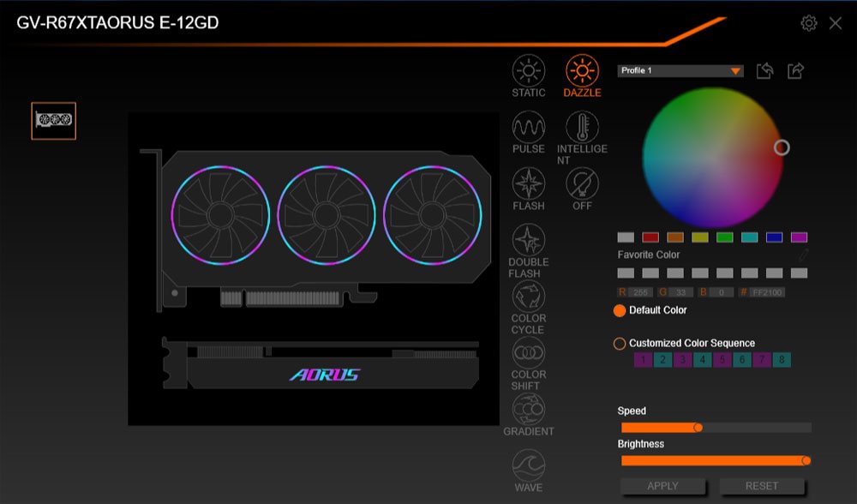Screen dimensions: 857x504
Task: Turn lighting OFF with the bulb icon
Action: [582, 183]
